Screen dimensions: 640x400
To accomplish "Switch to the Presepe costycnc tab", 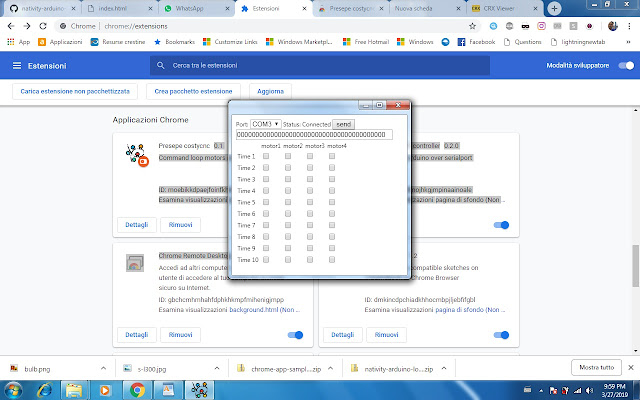I will 351,8.
